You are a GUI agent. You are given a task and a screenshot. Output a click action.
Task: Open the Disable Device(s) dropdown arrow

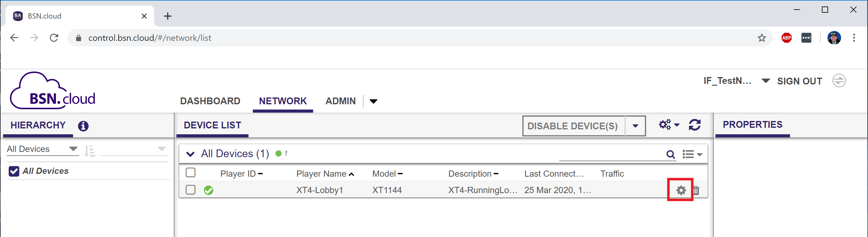click(x=635, y=126)
